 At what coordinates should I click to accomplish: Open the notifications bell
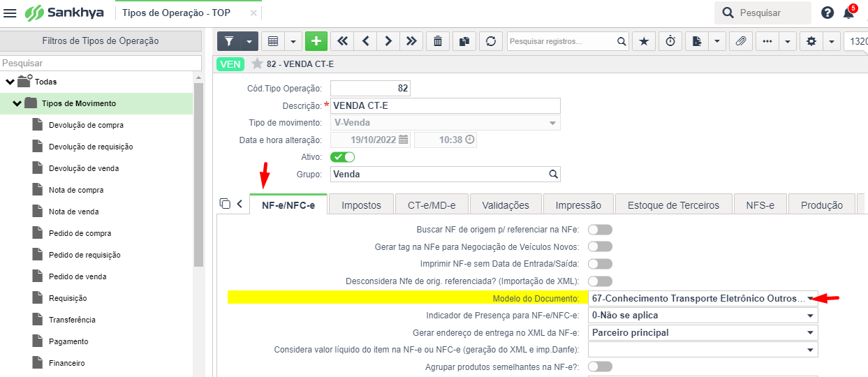click(848, 13)
